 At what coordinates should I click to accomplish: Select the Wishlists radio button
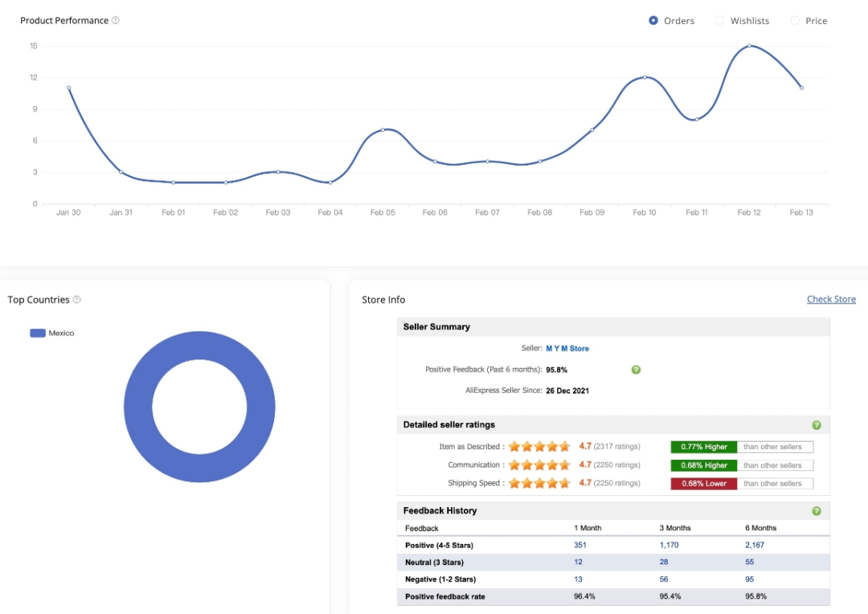(x=720, y=21)
